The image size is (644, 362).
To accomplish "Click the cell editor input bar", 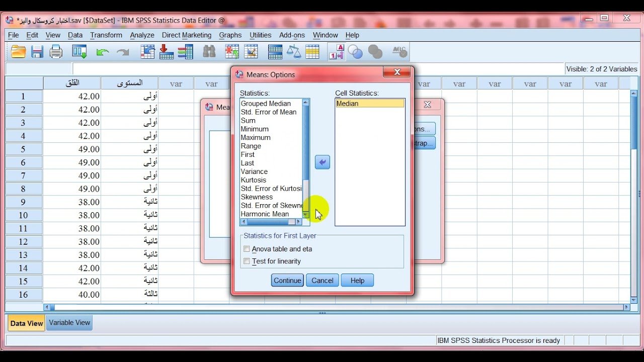I will 318,69.
